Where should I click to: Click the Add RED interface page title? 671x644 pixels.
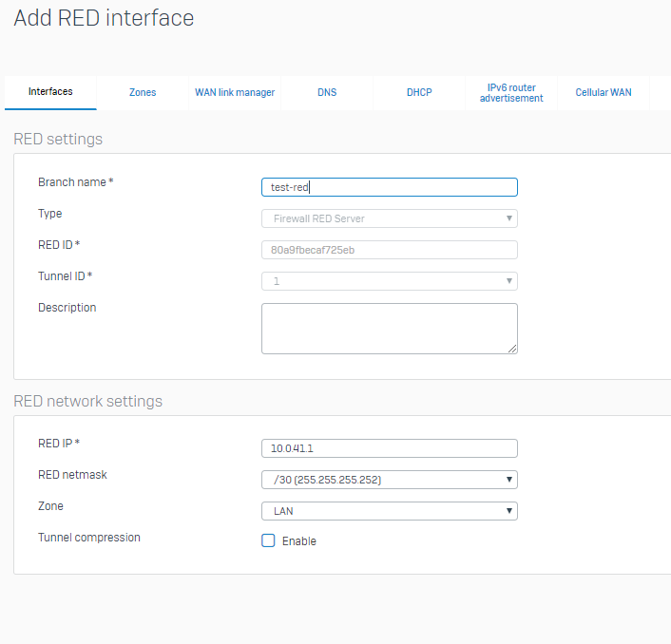pos(104,18)
